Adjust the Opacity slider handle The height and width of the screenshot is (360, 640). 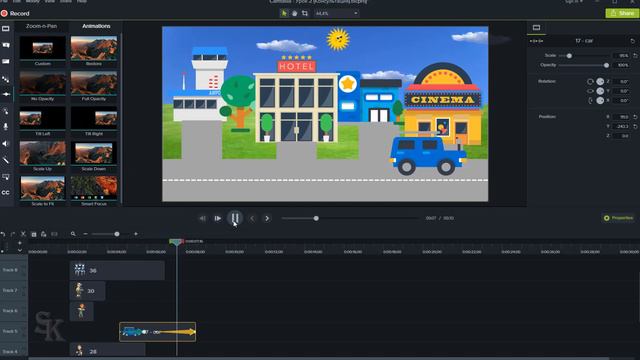point(606,65)
